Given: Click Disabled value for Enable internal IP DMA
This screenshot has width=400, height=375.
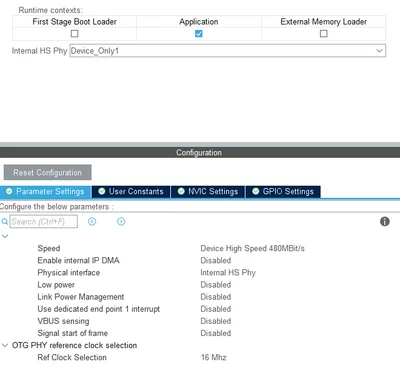Looking at the screenshot, I should click(216, 260).
